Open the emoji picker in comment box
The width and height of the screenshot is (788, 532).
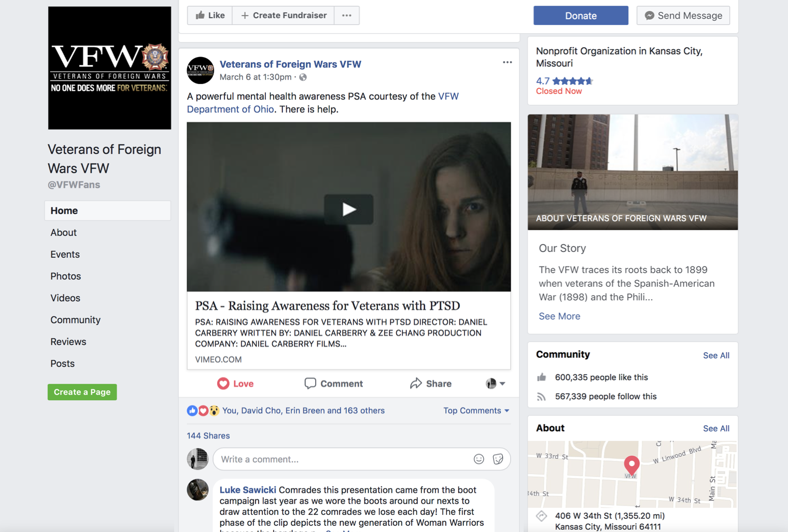(478, 459)
